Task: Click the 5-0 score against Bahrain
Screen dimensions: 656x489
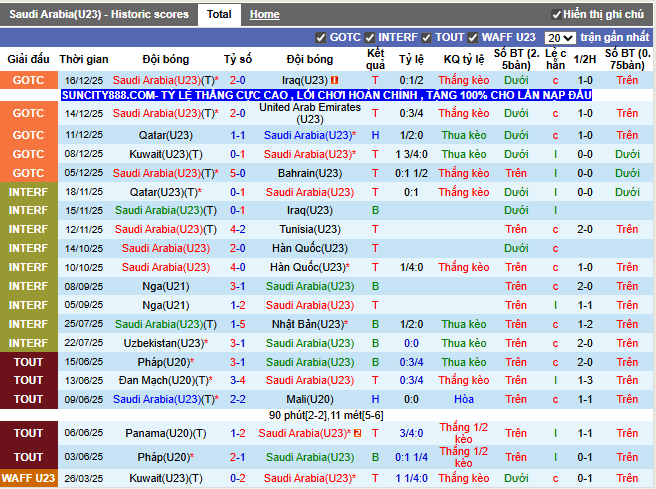Action: 237,174
